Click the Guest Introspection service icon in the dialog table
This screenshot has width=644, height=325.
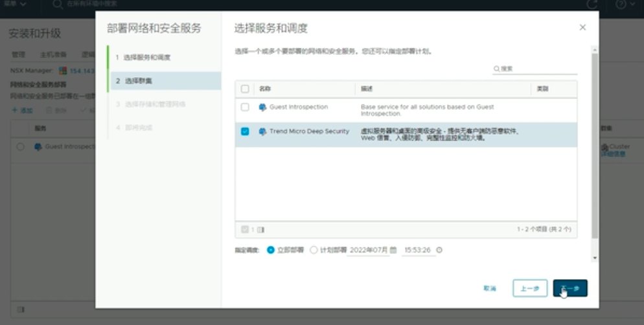(x=262, y=107)
